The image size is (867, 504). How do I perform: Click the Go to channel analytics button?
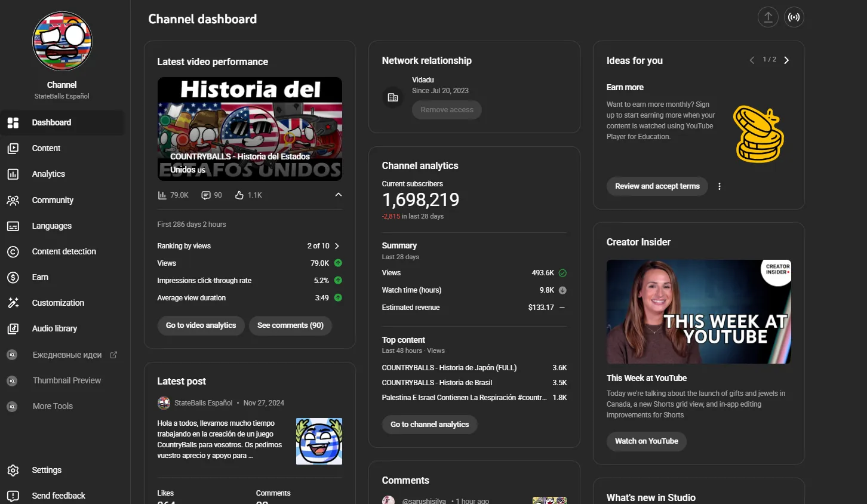point(430,425)
